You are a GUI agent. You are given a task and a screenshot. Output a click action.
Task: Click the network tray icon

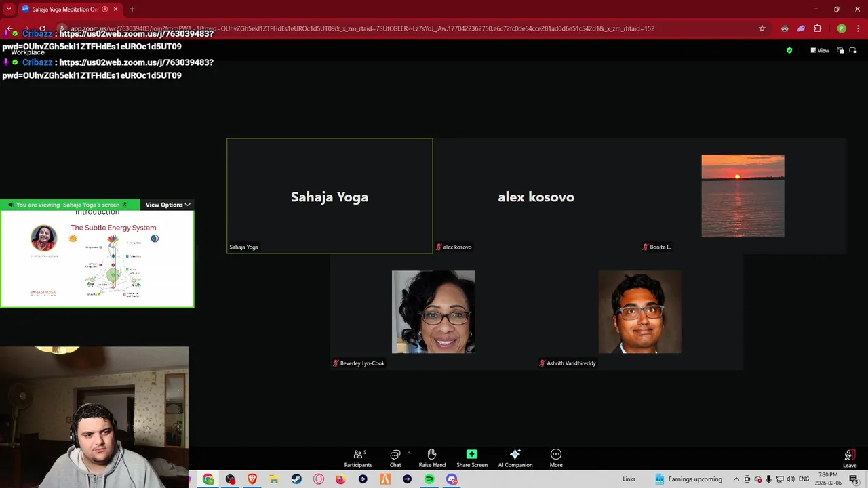(x=779, y=479)
